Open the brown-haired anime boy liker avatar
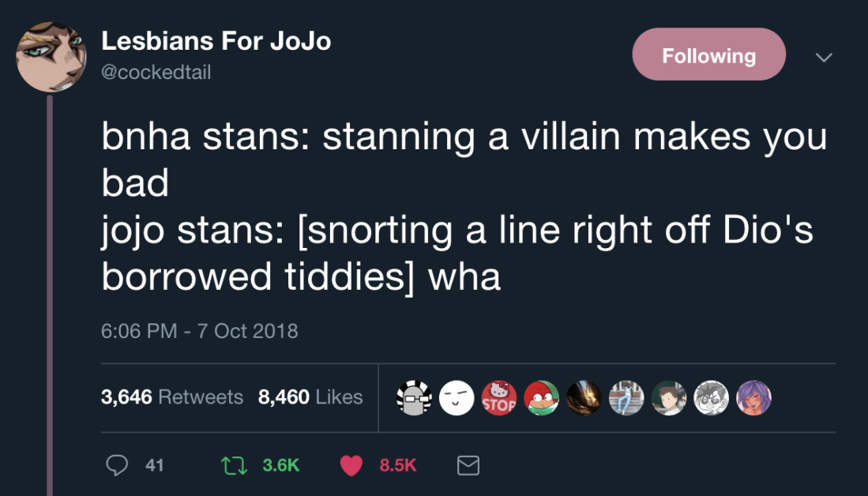The image size is (868, 496). click(668, 398)
